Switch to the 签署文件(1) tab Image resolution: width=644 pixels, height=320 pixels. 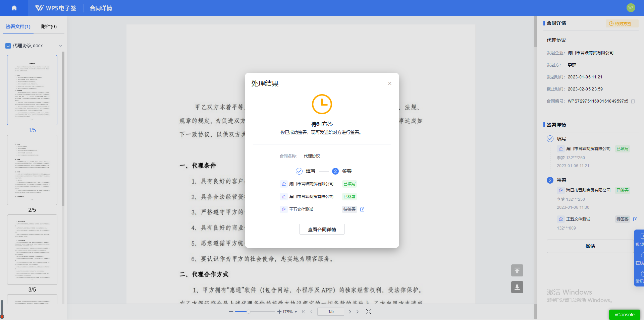(18, 26)
